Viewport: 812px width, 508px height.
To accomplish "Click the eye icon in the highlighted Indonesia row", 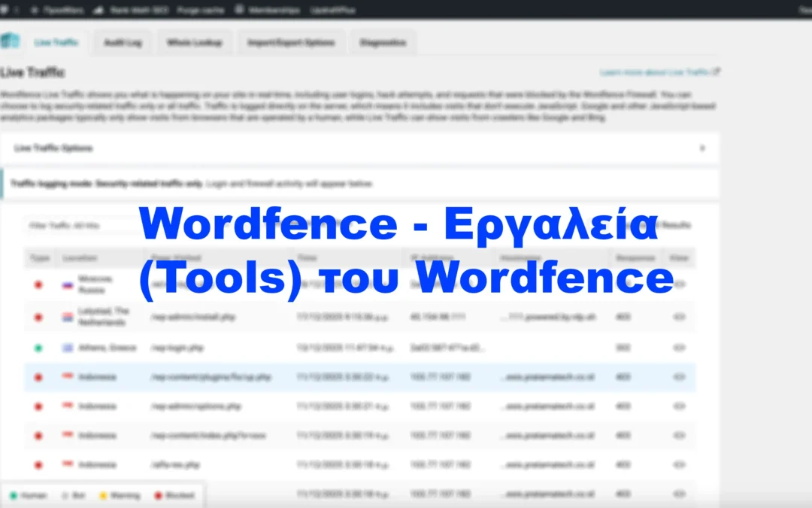I will pyautogui.click(x=679, y=377).
